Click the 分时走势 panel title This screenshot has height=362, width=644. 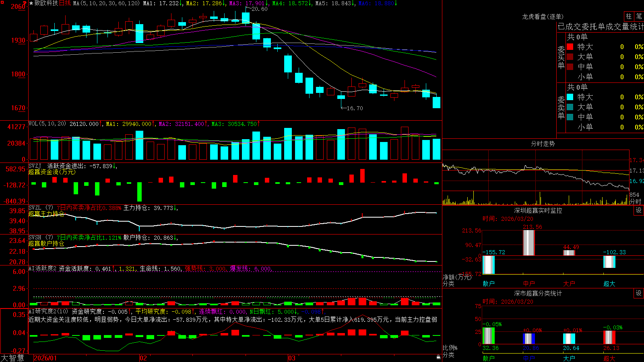click(543, 144)
